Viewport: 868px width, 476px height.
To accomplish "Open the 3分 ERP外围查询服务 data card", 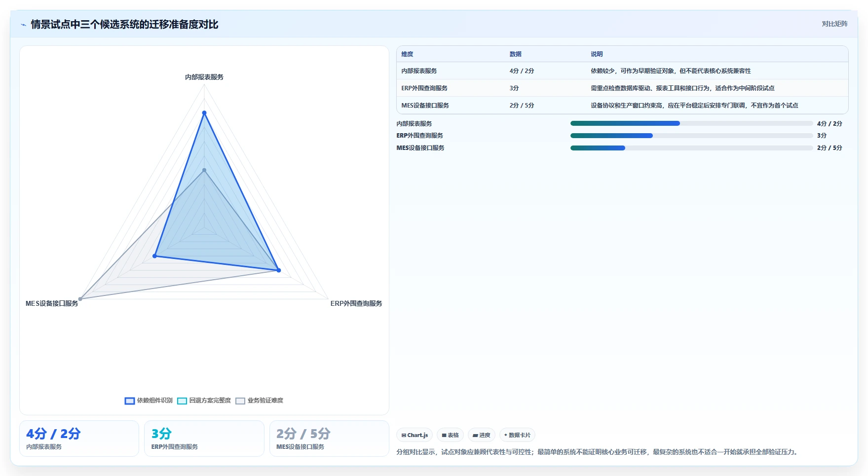I will pos(204,439).
